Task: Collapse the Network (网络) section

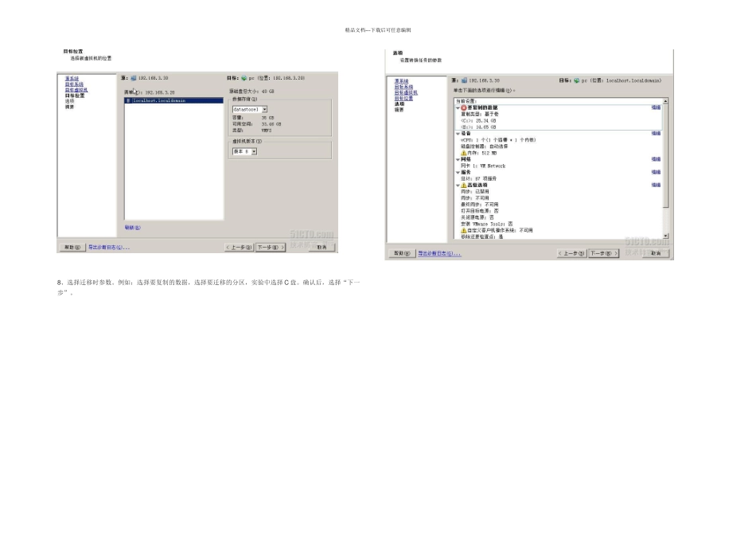Action: tap(458, 159)
